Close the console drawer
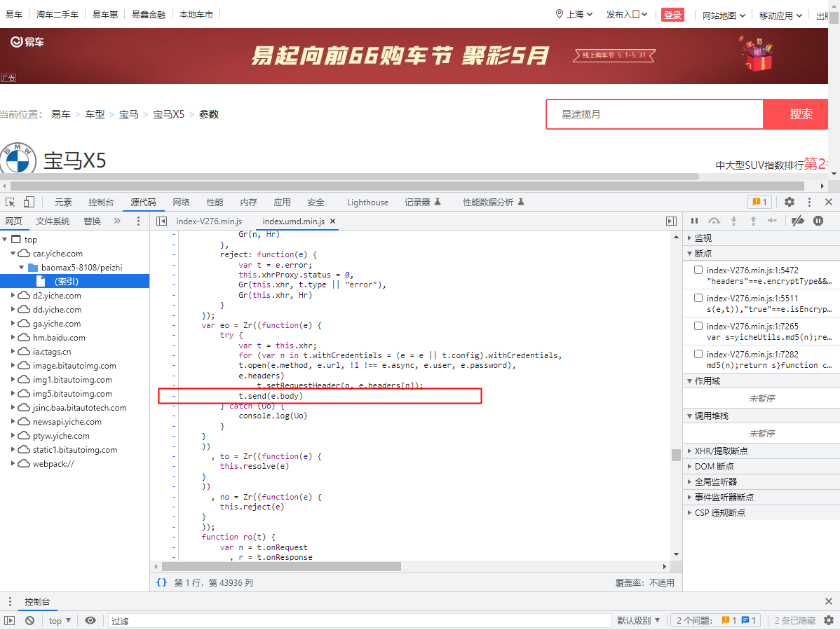The image size is (840, 630). click(828, 601)
